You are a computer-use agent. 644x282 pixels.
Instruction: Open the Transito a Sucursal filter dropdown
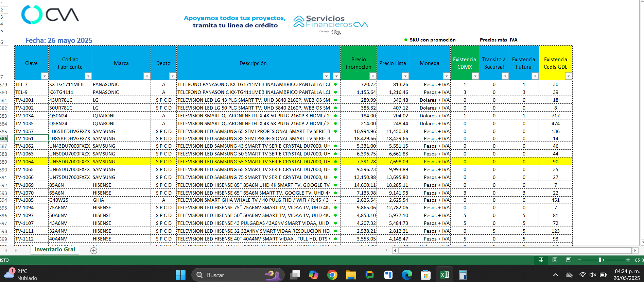pyautogui.click(x=505, y=76)
